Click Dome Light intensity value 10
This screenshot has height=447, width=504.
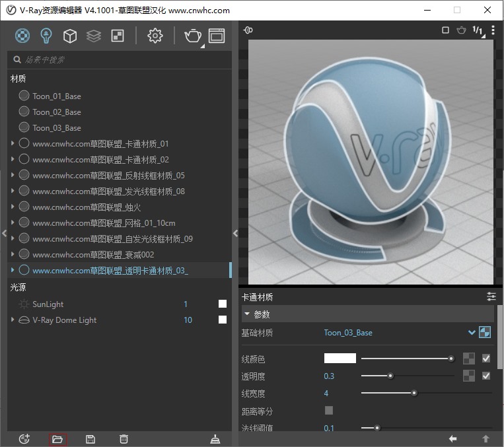(188, 320)
